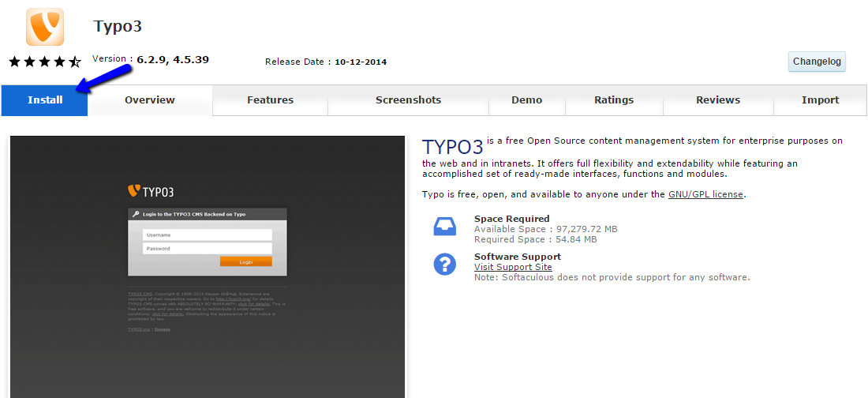This screenshot has height=398, width=868.
Task: Open the GNU/GPL license link
Action: tap(705, 194)
